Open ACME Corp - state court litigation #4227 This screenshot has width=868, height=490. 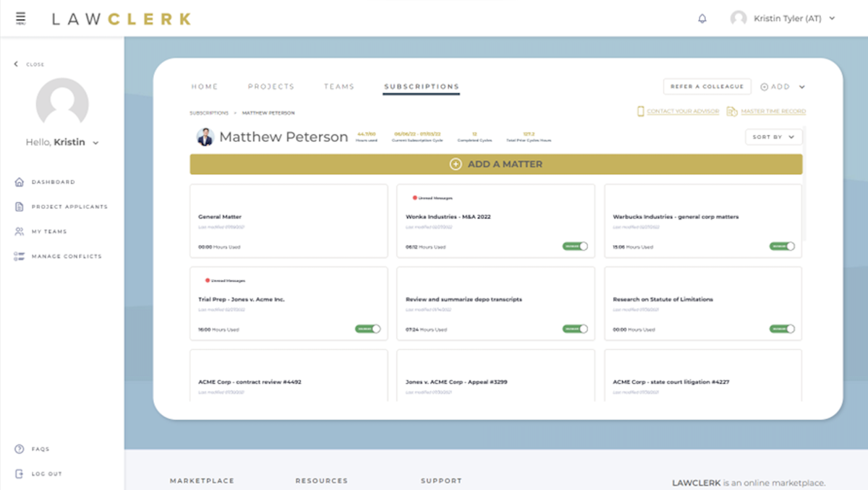703,374
